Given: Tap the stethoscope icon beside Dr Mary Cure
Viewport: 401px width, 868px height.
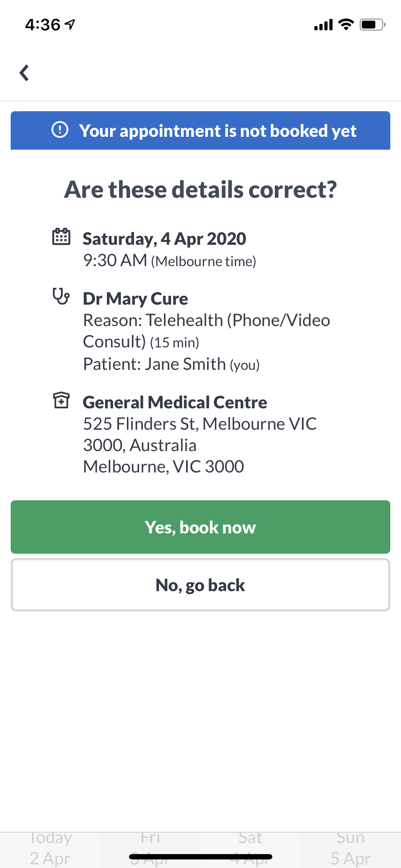Looking at the screenshot, I should [61, 296].
